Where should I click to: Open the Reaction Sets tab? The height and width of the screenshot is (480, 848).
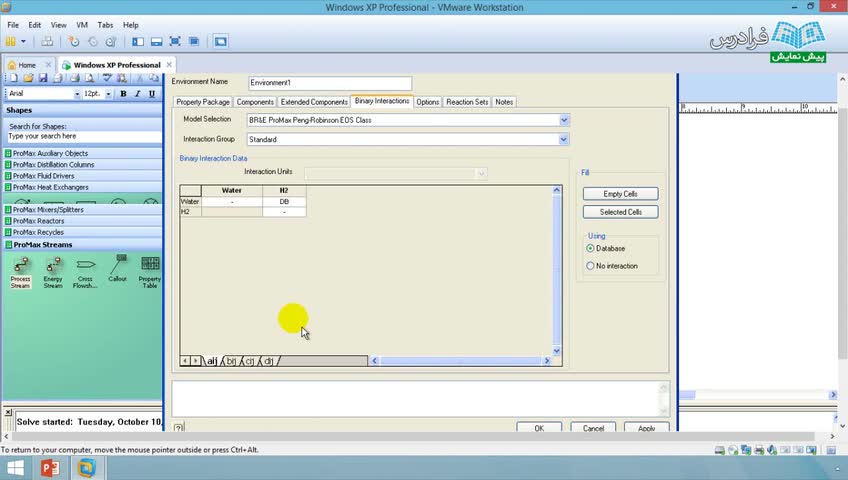coord(467,102)
